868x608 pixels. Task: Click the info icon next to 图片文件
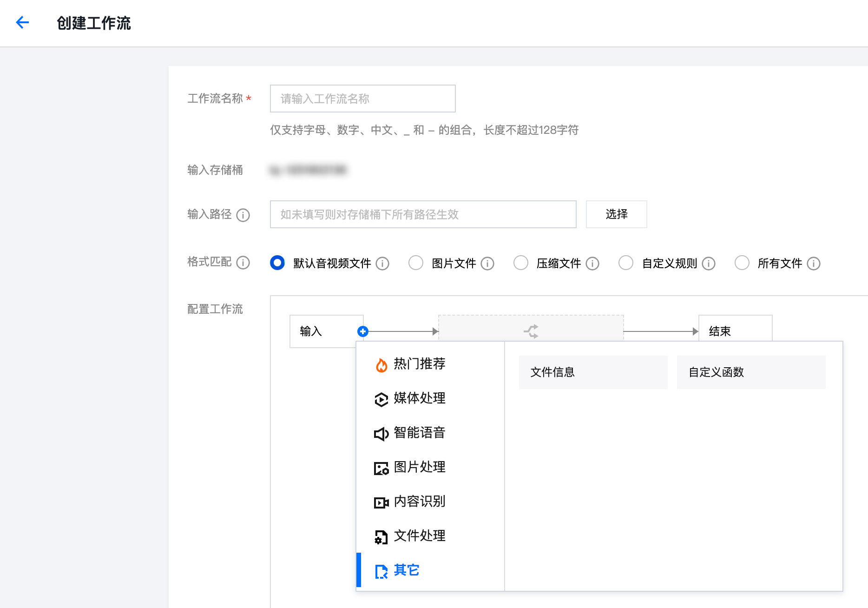487,264
